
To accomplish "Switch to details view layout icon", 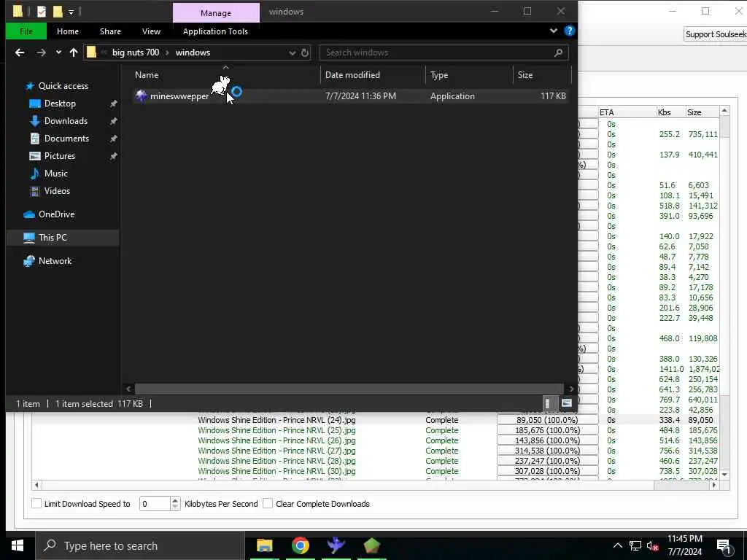I will [547, 403].
